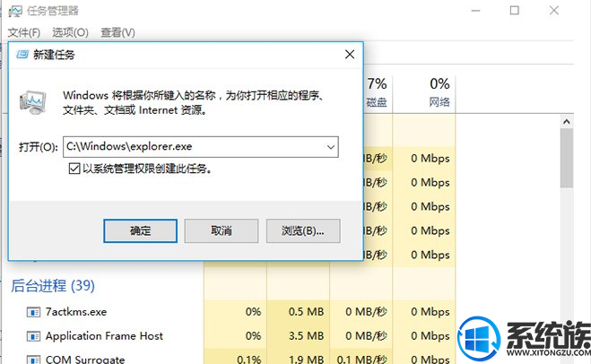Click the Run dialog monitor icon
This screenshot has height=364, width=591.
33,102
